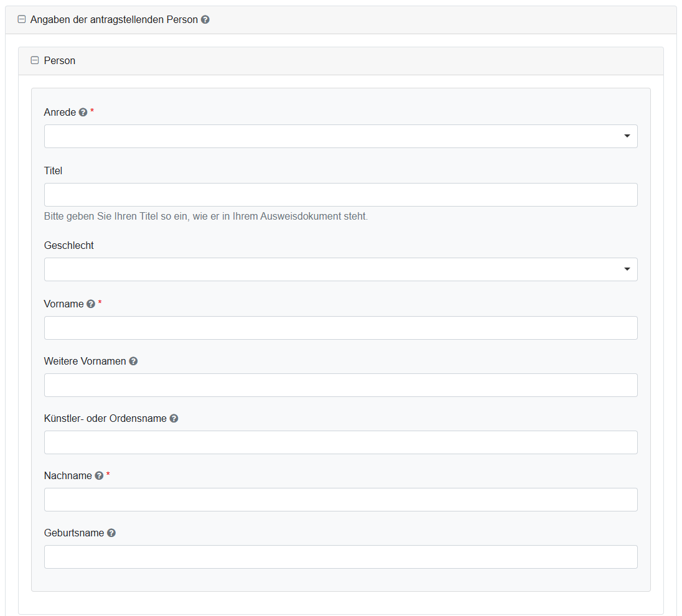
Task: Collapse Angaben der antragstellenden Person section
Action: coord(22,20)
